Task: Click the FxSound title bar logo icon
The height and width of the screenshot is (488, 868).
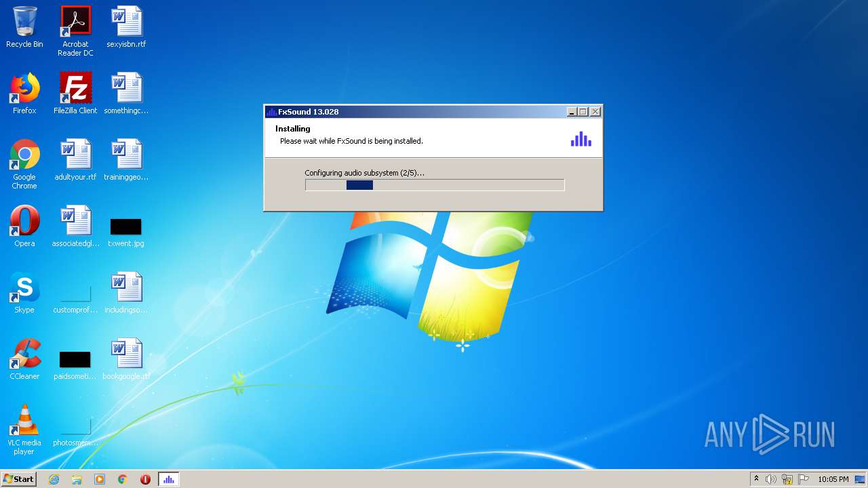Action: coord(271,112)
